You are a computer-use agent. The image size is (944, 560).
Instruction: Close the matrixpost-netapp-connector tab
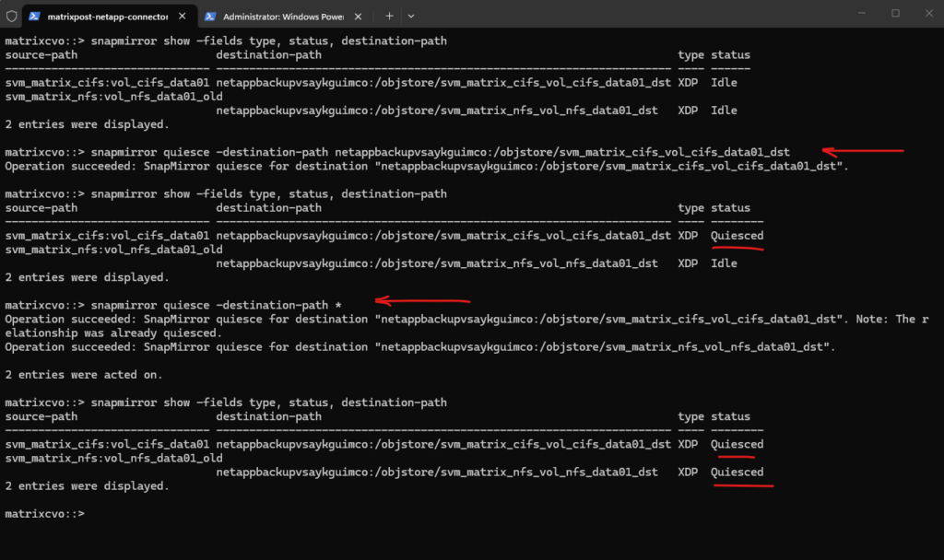coord(183,16)
